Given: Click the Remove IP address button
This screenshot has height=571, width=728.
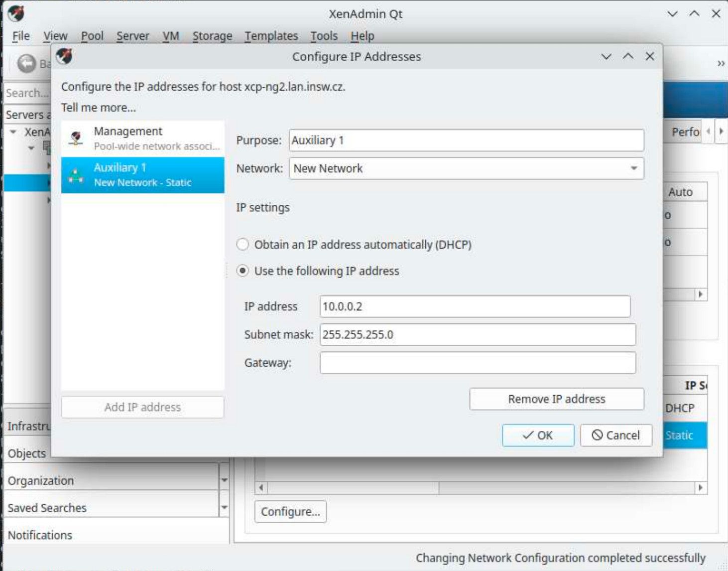Looking at the screenshot, I should click(556, 399).
